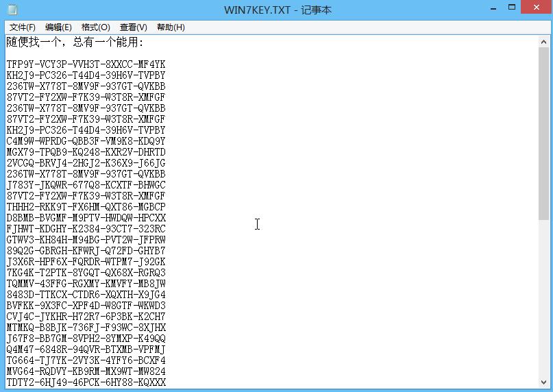This screenshot has height=392, width=553.
Task: Click the line starting with J3X6R
Action: click(86, 262)
